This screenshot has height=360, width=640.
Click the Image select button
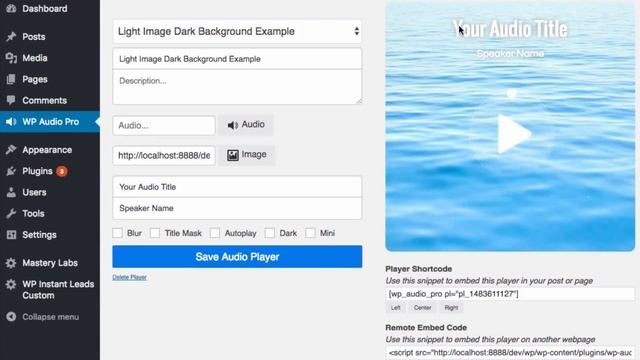(x=247, y=155)
